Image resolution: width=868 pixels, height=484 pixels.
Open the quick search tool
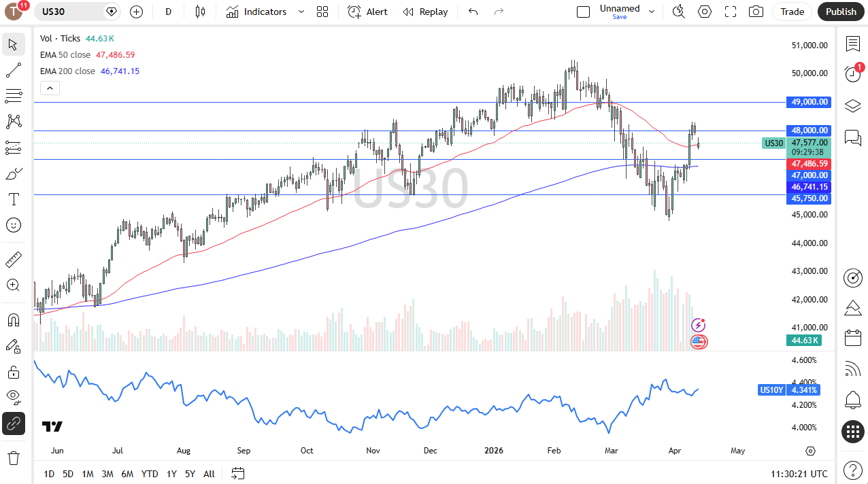678,12
